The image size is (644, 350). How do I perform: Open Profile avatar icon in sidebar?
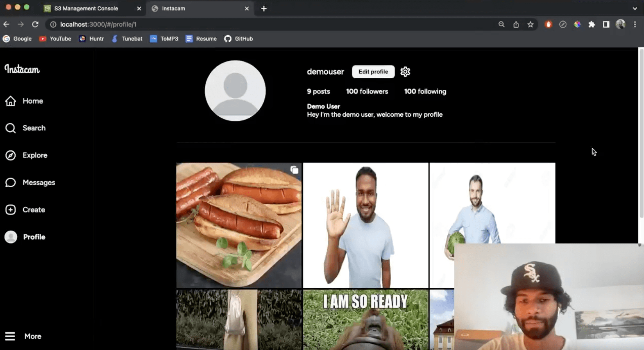coord(11,237)
